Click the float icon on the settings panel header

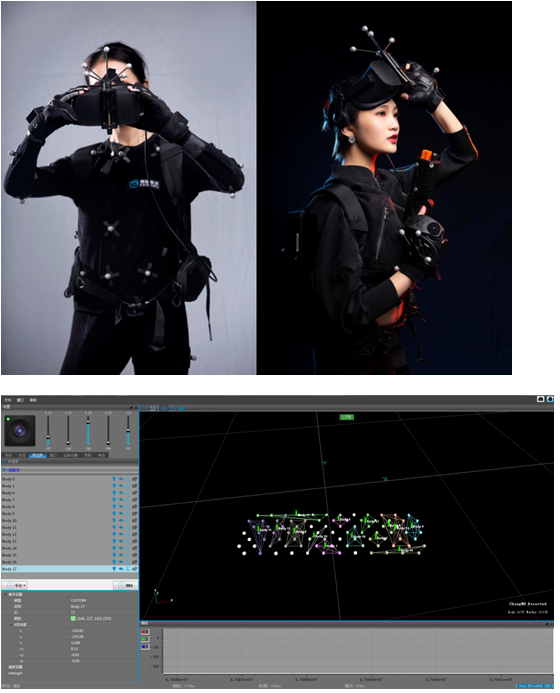coord(131,407)
